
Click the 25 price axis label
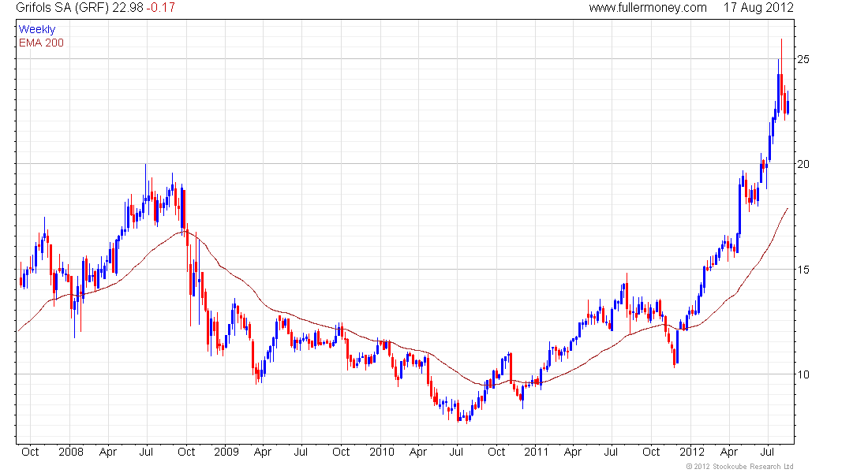(803, 58)
